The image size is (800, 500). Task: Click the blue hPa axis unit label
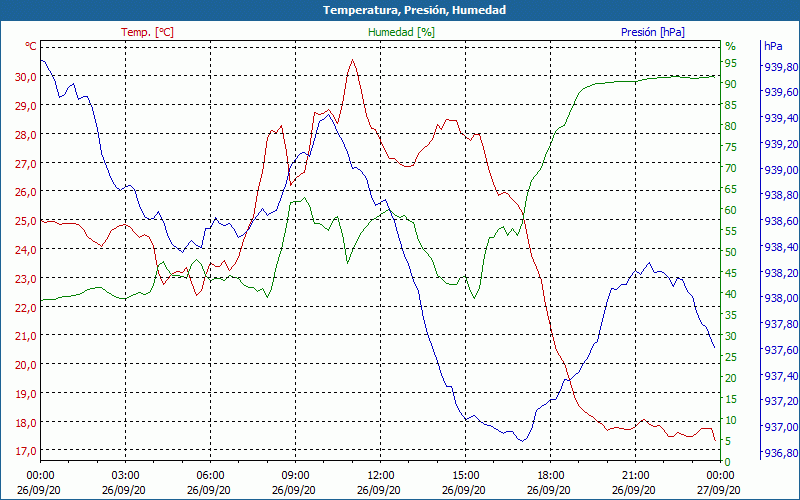(773, 46)
